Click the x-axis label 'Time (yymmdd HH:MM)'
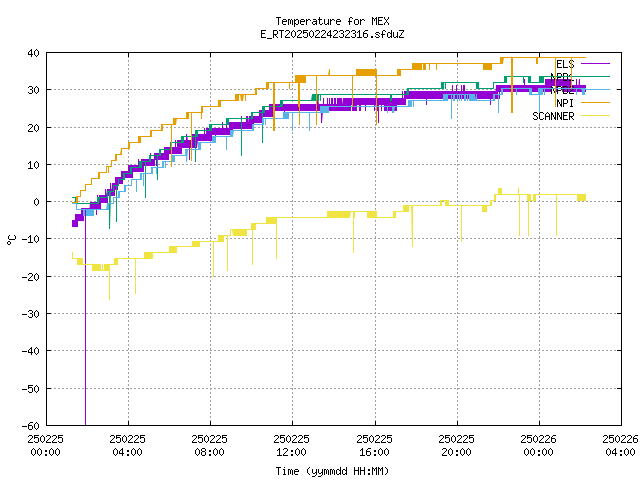Image resolution: width=640 pixels, height=480 pixels. [332, 471]
